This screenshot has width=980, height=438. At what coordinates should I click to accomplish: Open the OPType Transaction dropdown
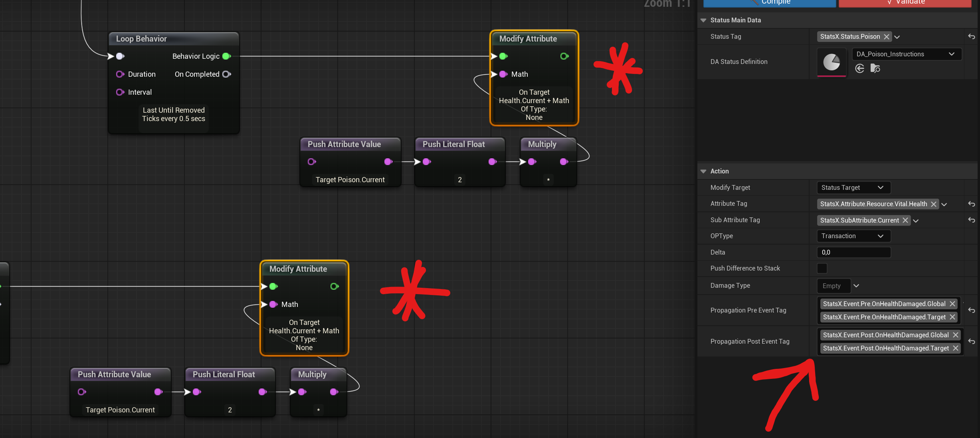point(853,236)
